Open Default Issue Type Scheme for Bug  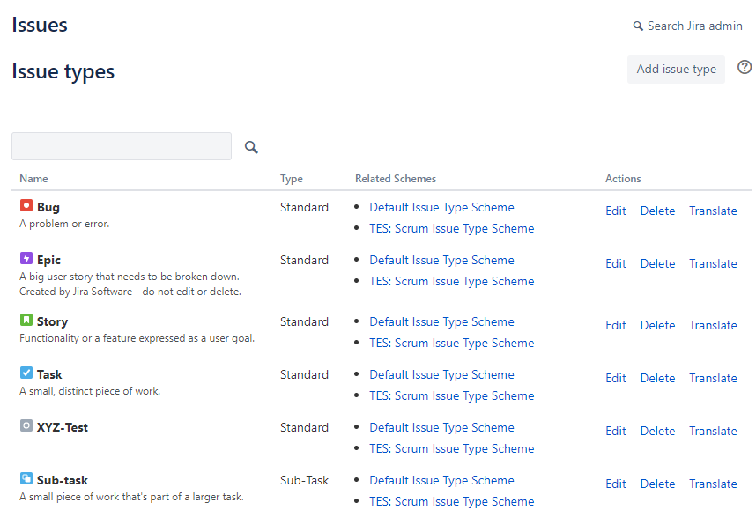tap(441, 208)
